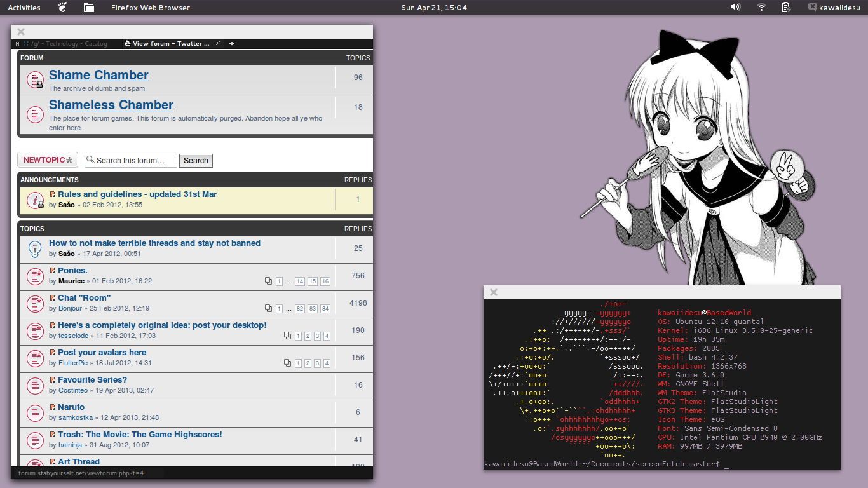This screenshot has height=488, width=868.
Task: Click the lightbulb sticky icon beside How to not make terrible threads
Action: 35,250
